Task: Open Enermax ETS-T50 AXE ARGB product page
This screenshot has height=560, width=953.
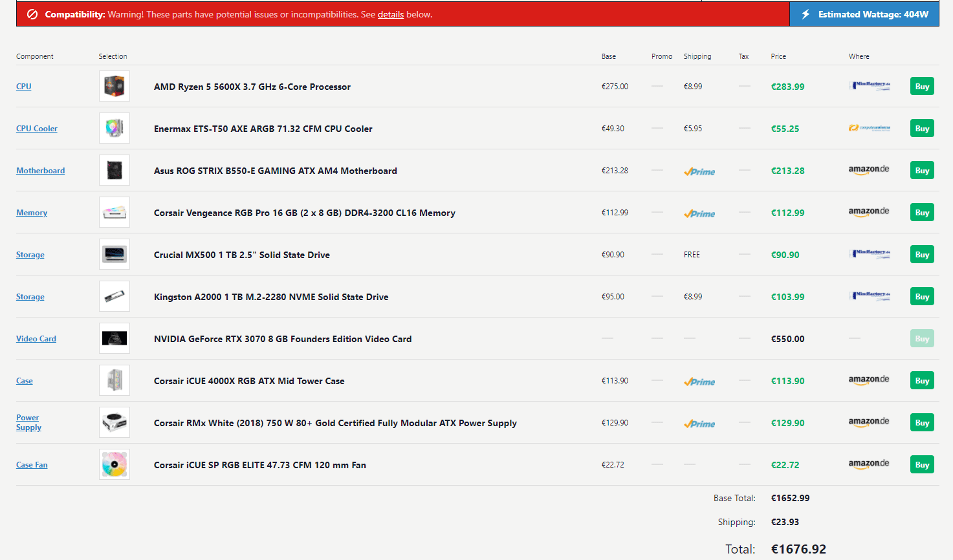Action: tap(263, 129)
